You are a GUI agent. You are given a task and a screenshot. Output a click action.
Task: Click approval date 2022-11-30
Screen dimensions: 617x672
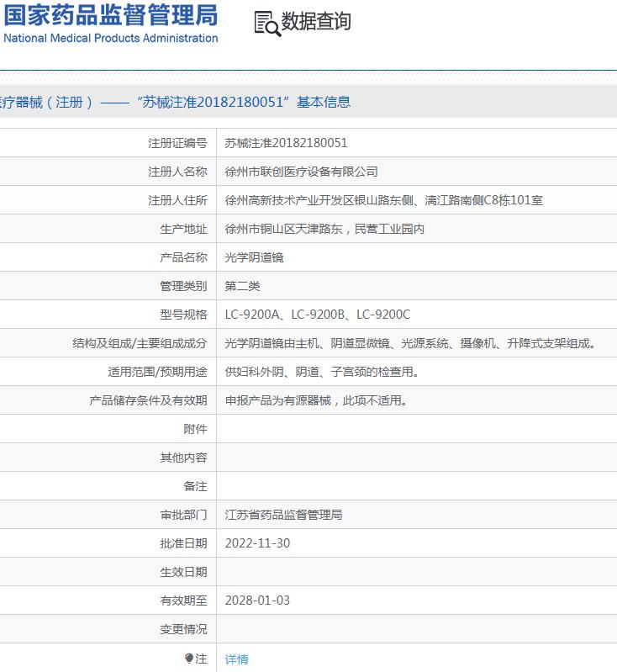point(257,543)
